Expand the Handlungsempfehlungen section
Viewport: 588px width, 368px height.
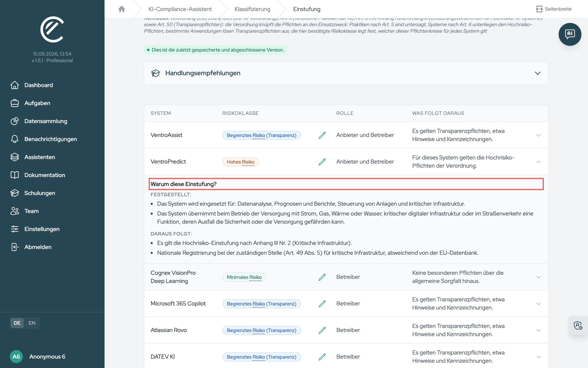[537, 73]
